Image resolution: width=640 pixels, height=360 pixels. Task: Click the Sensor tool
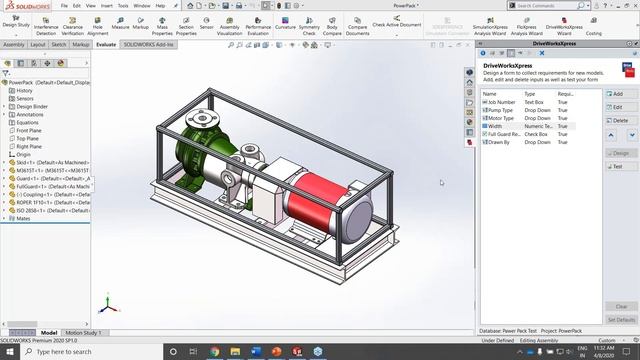point(207,23)
